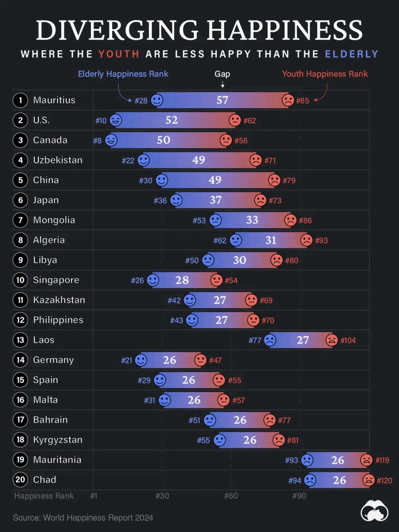The image size is (399, 532).
Task: Click Mongolia's blue neutral face beside #53
Action: pyautogui.click(x=215, y=220)
